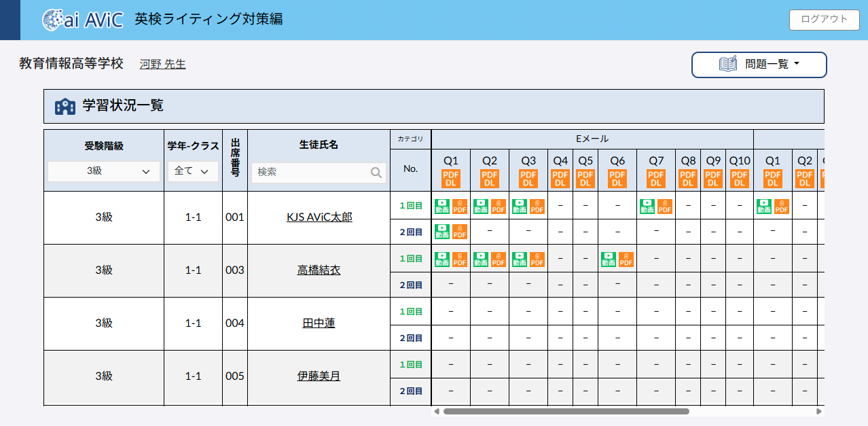
Task: Open 河野 先生 teacher profile link
Action: (162, 65)
